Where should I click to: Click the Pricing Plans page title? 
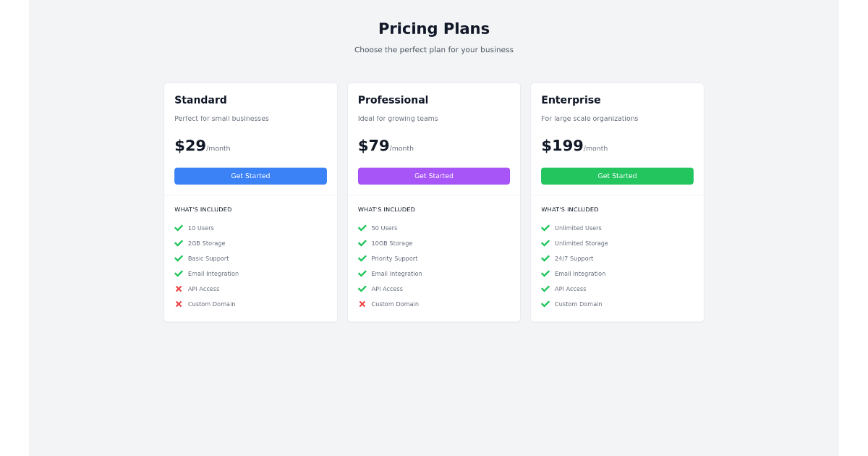(434, 28)
